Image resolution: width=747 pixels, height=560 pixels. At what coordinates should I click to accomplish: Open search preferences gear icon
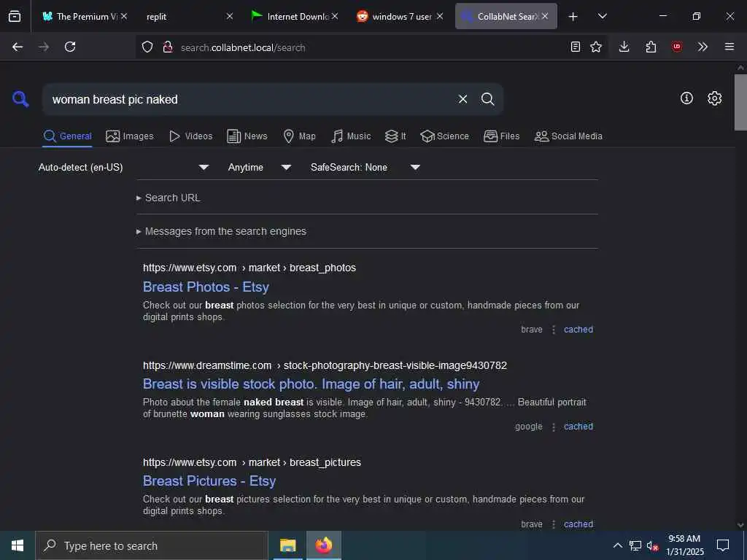715,98
